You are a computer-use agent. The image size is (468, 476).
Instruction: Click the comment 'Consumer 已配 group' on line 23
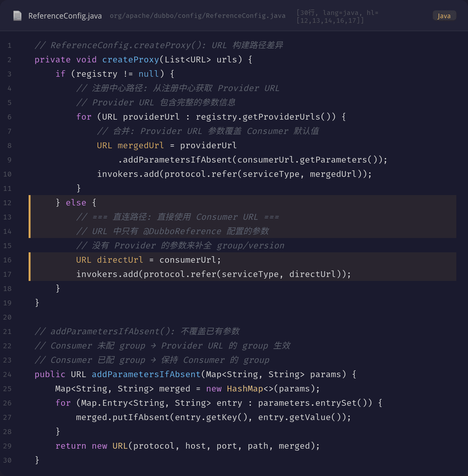pyautogui.click(x=152, y=360)
